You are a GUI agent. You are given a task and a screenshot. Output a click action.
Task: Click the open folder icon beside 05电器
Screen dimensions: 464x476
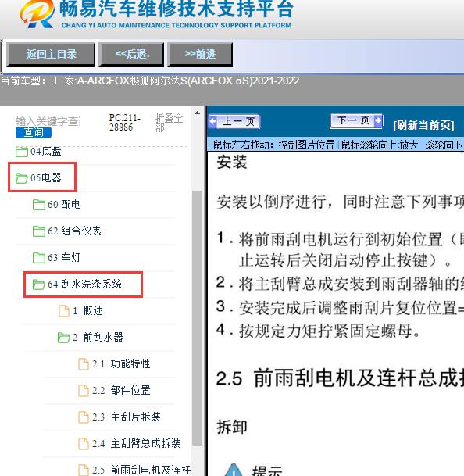point(22,178)
